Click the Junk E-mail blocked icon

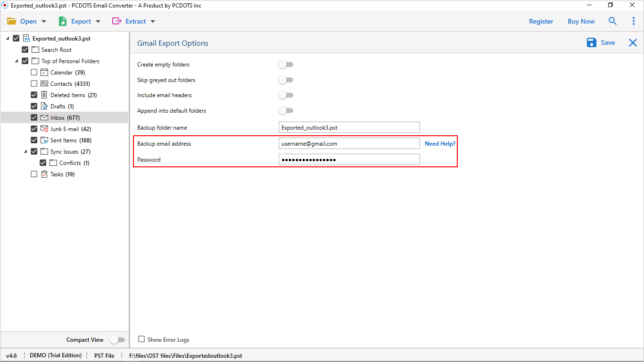point(44,129)
